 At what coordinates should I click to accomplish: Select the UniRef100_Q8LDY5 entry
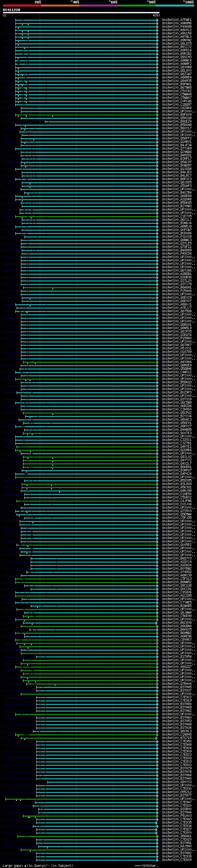[176, 43]
